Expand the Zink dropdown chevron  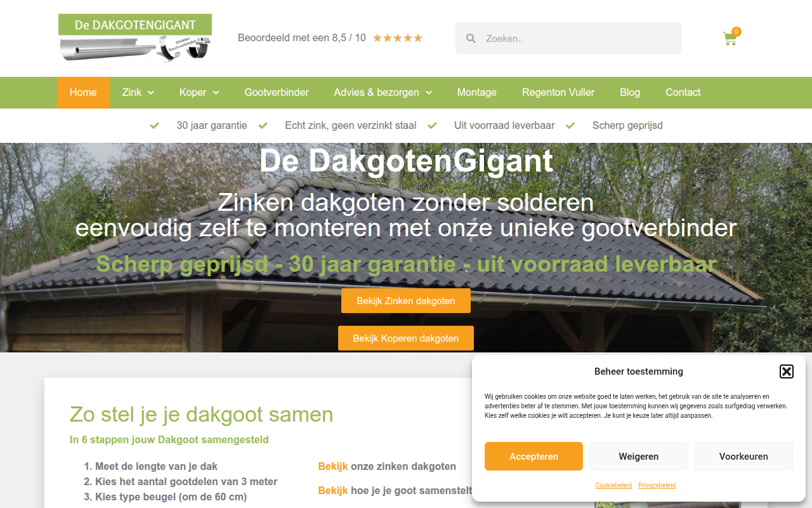point(151,93)
